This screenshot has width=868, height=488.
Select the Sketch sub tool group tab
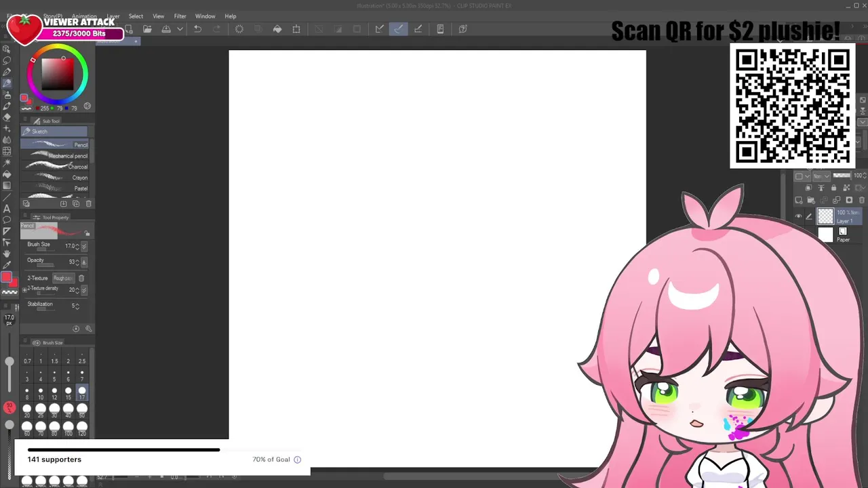tap(54, 131)
